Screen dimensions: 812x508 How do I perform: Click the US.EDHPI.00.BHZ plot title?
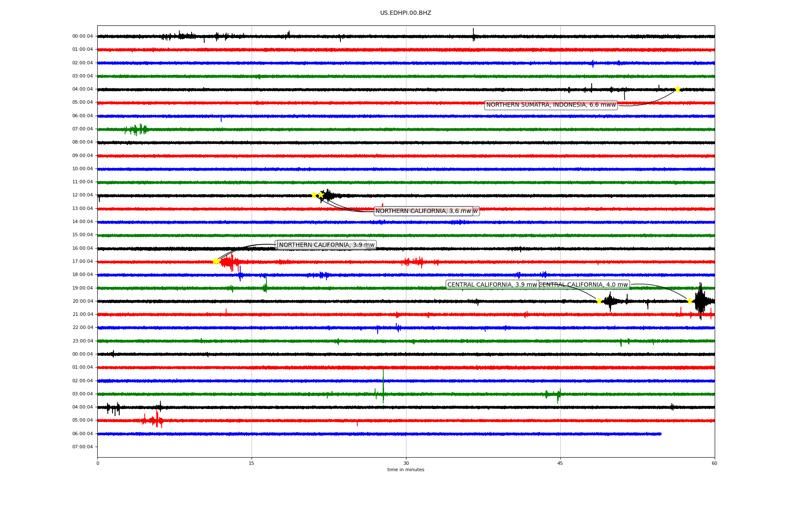coord(406,13)
